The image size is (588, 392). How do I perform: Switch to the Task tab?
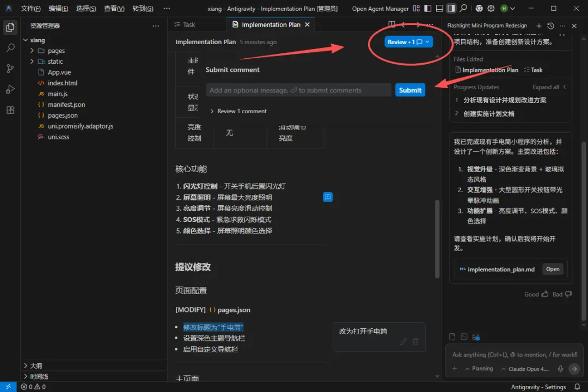[185, 24]
